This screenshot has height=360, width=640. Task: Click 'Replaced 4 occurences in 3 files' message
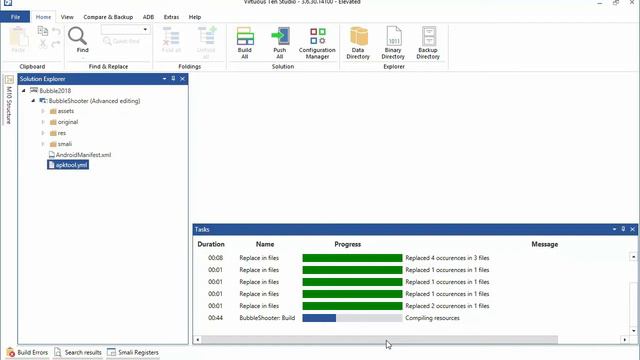[447, 258]
